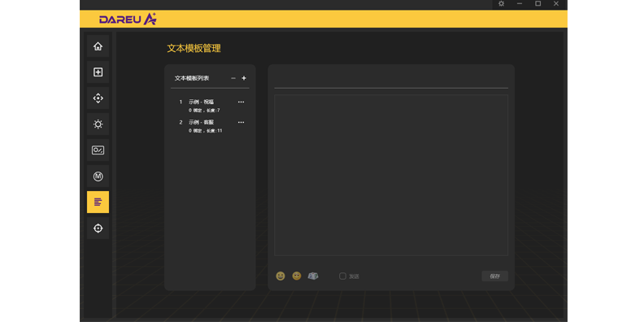Open the DPI/performance sidebar icon
This screenshot has width=644, height=322.
pos(98,150)
